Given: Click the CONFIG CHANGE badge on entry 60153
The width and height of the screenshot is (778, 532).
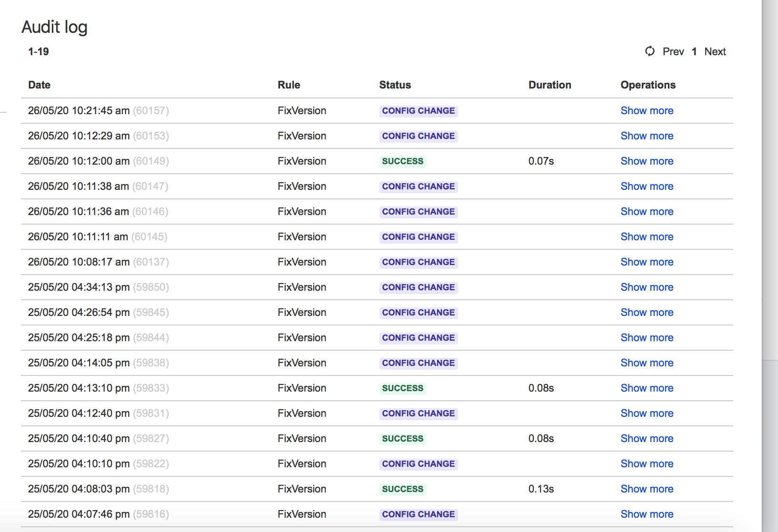Looking at the screenshot, I should pyautogui.click(x=418, y=136).
